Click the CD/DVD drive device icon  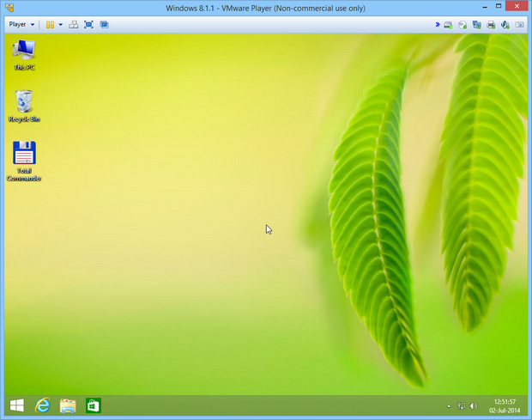point(462,25)
